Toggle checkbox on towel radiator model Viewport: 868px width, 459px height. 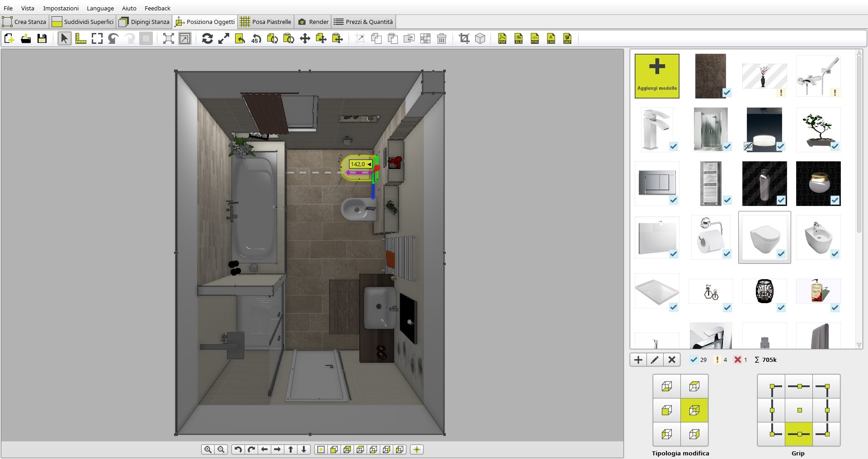pyautogui.click(x=727, y=200)
